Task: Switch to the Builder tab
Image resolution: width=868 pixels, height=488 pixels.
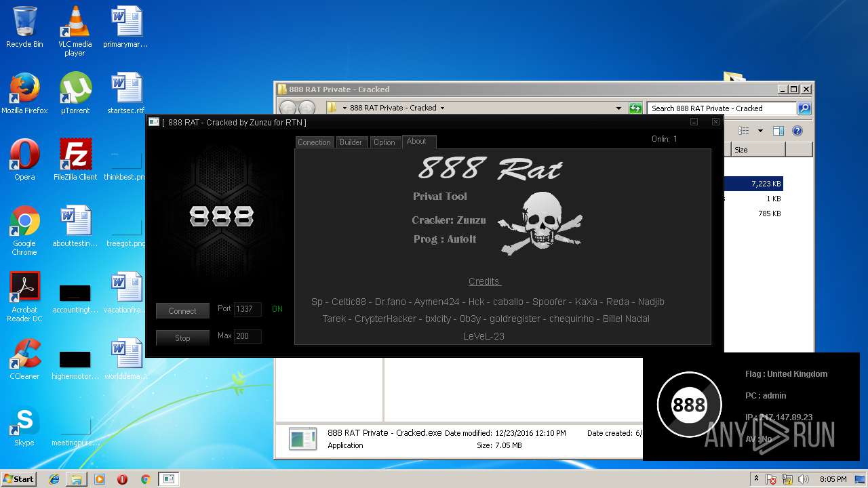Action: tap(351, 142)
